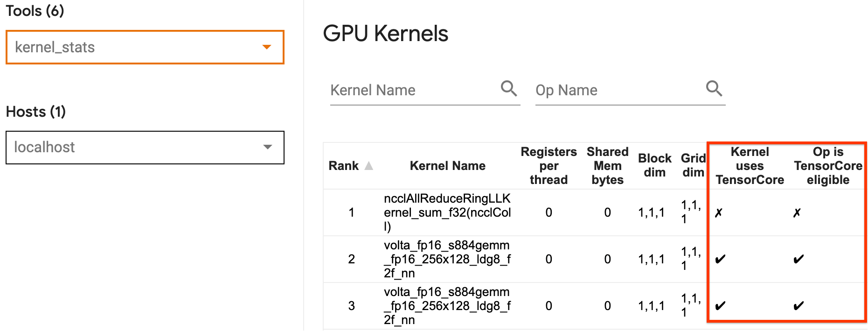Click Kernel uses TensorCore checkmark in row 3
Viewport: 868px width, 332px height.
[720, 306]
